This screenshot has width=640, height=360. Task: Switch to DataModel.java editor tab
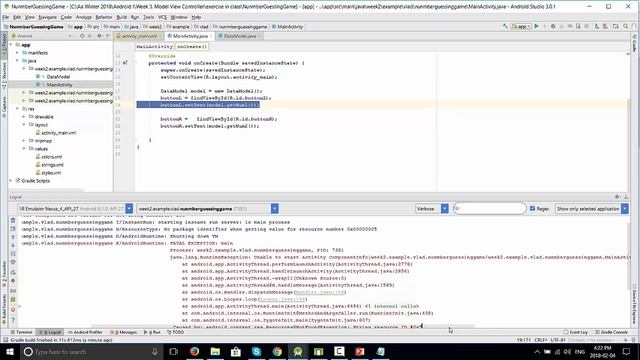239,36
